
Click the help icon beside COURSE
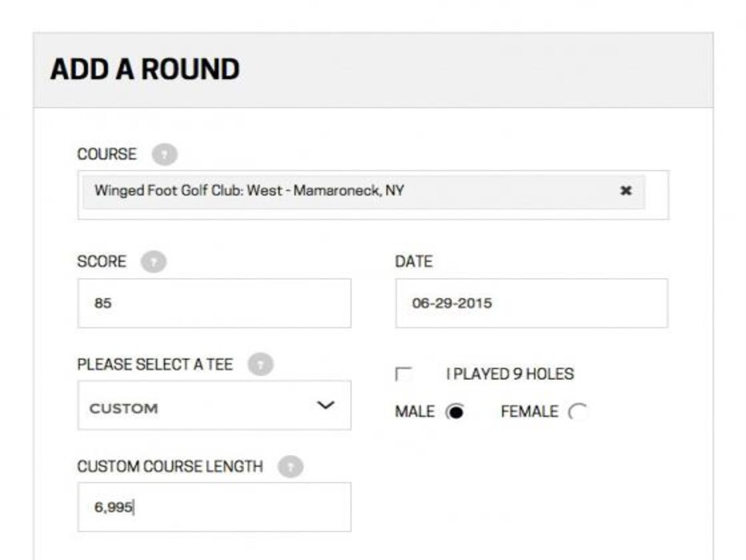tap(164, 154)
